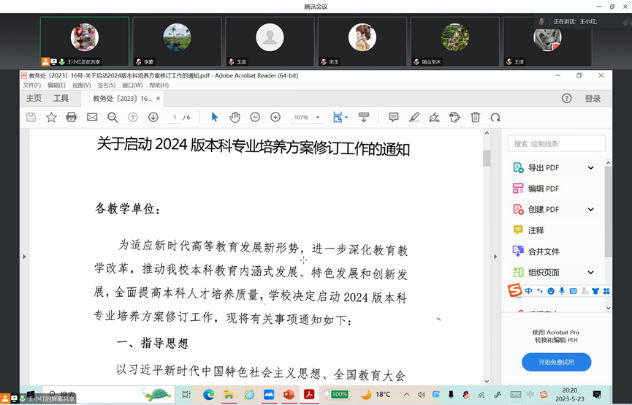The image size is (632, 405).
Task: Expand the 创建 PDF options
Action: pos(590,210)
